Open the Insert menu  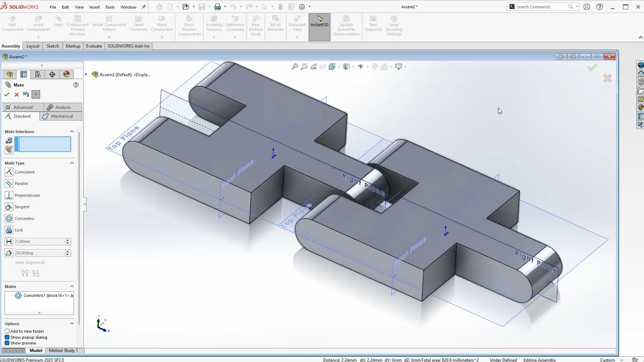coord(95,7)
